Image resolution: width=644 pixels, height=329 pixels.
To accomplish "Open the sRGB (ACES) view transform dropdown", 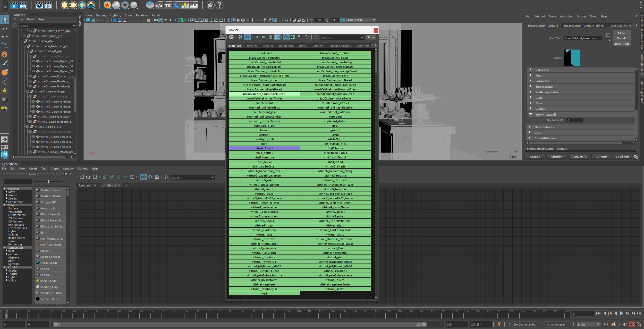I will point(374,20).
